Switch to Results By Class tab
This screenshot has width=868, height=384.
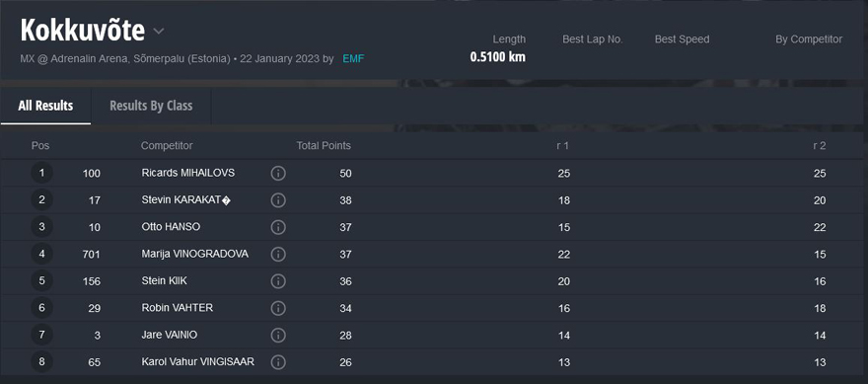pos(151,106)
